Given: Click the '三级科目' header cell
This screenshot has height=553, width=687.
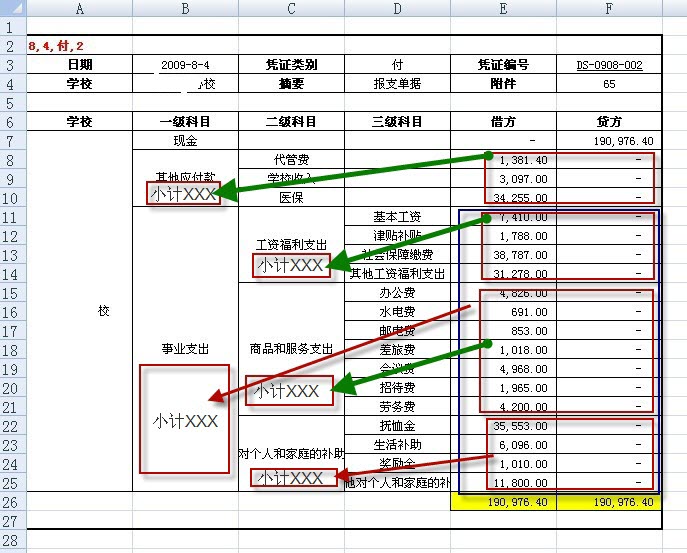Looking at the screenshot, I should [397, 121].
